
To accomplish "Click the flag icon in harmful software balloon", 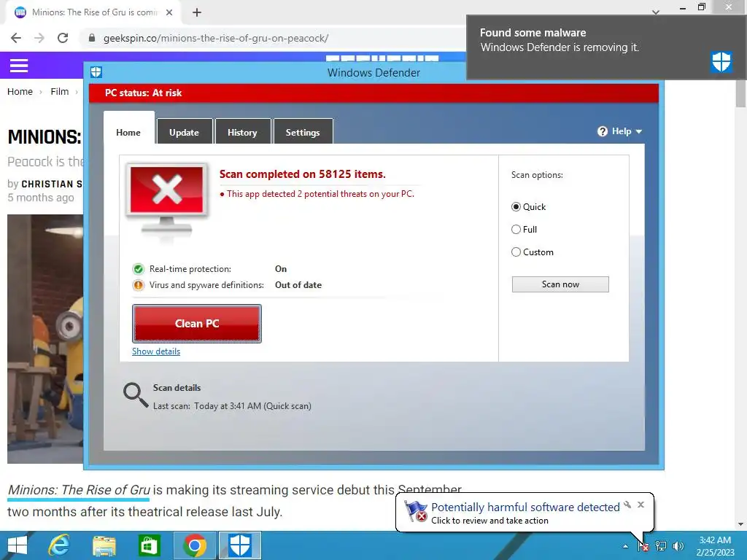I will pyautogui.click(x=416, y=512).
